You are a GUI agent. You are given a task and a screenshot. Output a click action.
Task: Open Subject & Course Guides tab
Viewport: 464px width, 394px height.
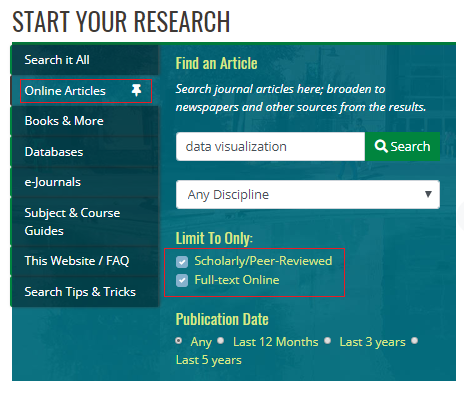click(85, 222)
